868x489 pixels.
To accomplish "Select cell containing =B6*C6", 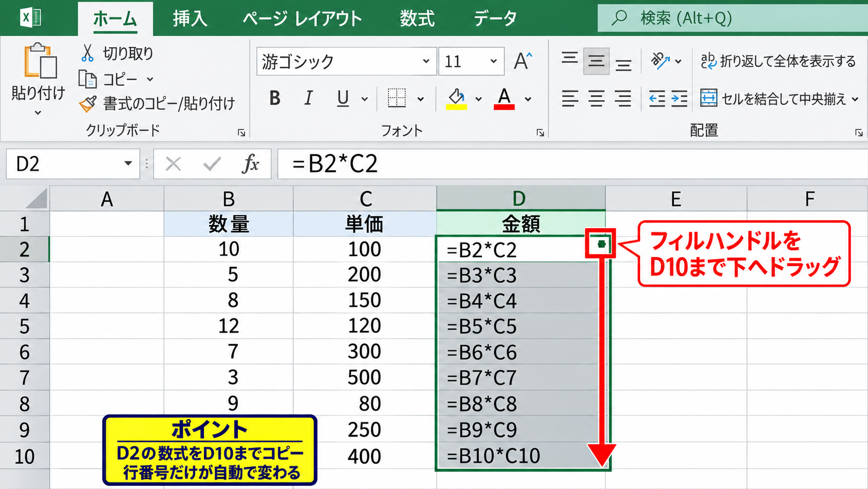I will pyautogui.click(x=521, y=352).
